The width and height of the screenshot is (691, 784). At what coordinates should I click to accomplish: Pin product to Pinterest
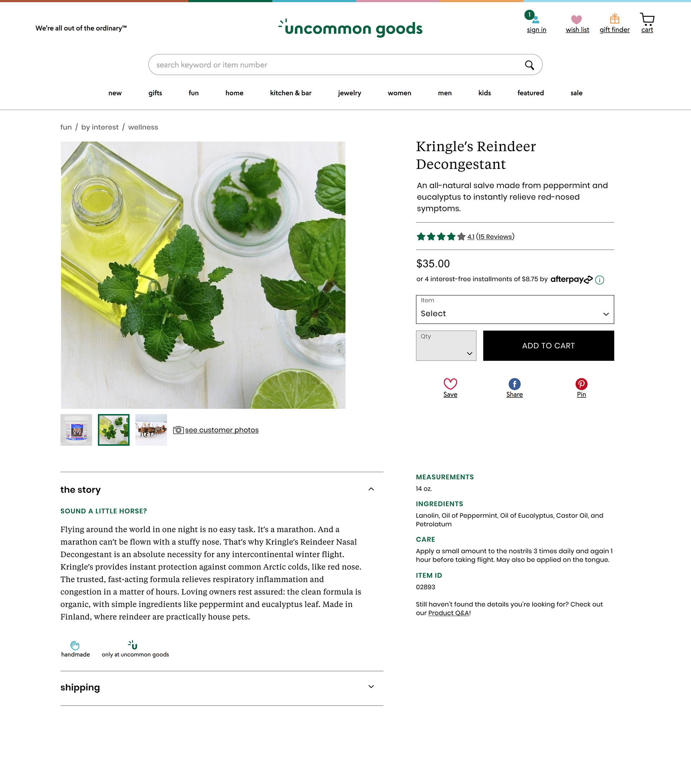pyautogui.click(x=581, y=384)
